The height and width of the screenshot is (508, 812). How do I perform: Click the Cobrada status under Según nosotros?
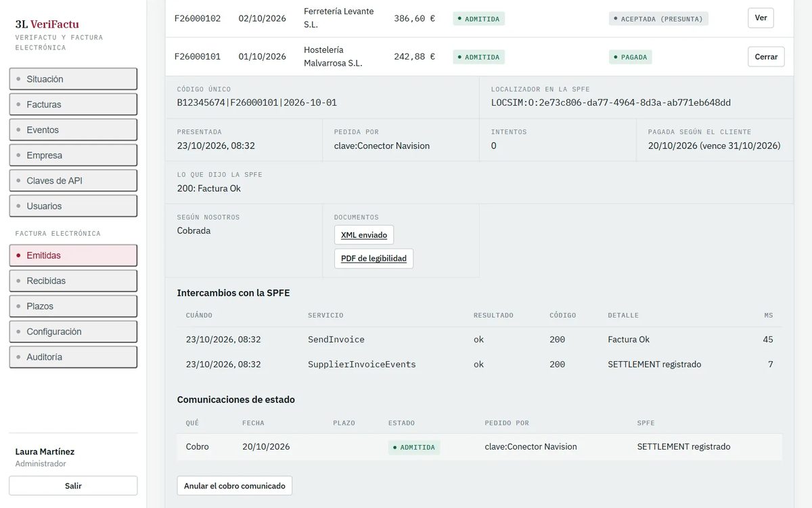pyautogui.click(x=194, y=230)
